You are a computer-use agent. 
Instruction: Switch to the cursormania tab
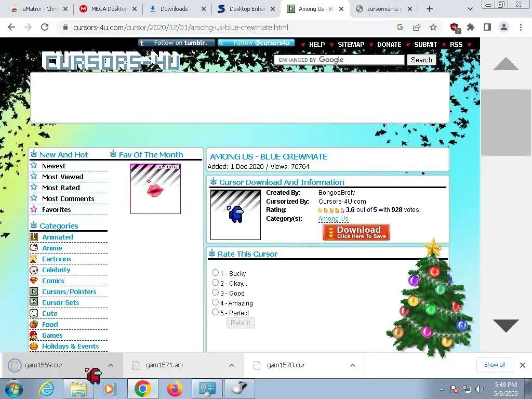click(x=384, y=9)
